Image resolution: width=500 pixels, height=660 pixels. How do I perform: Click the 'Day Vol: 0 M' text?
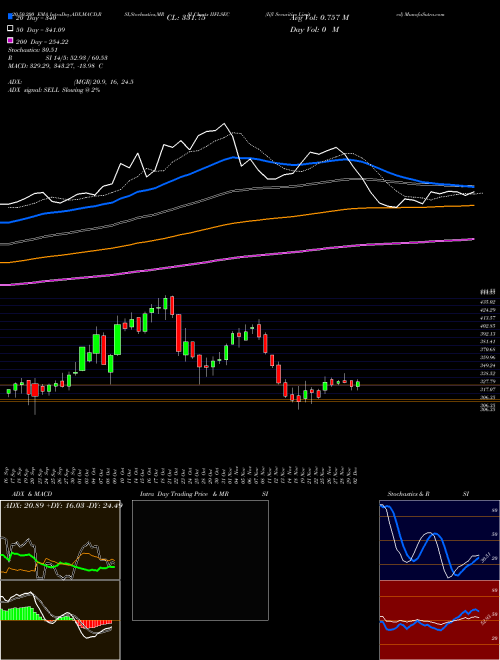(x=314, y=30)
